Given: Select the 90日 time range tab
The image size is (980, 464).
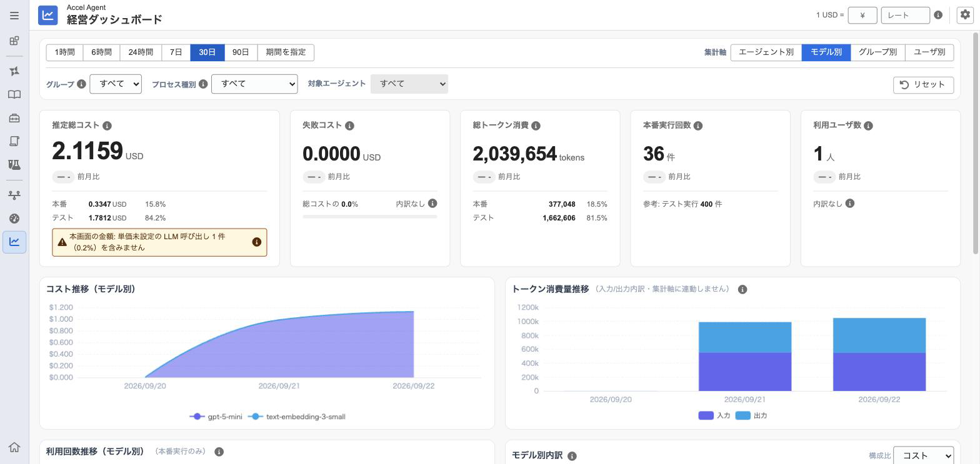Looking at the screenshot, I should (241, 52).
